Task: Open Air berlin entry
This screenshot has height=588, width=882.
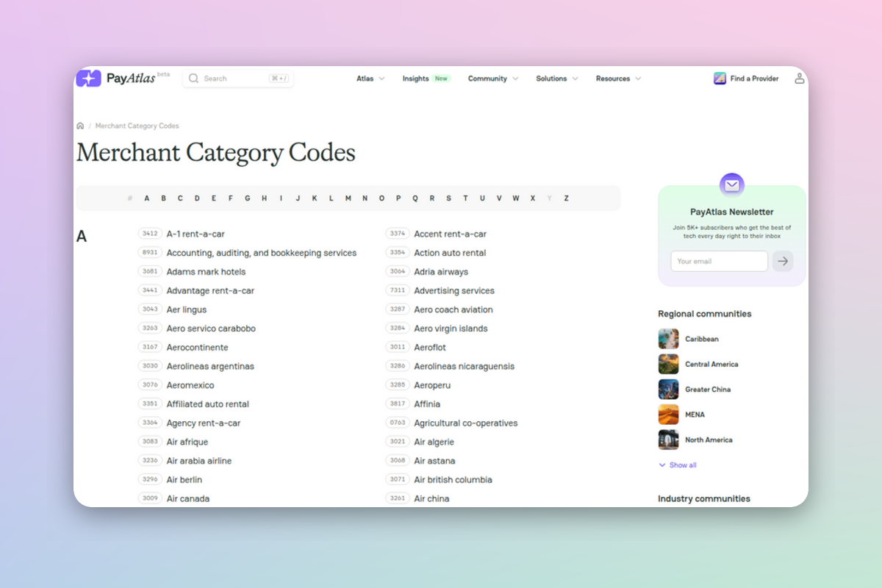Action: click(184, 480)
